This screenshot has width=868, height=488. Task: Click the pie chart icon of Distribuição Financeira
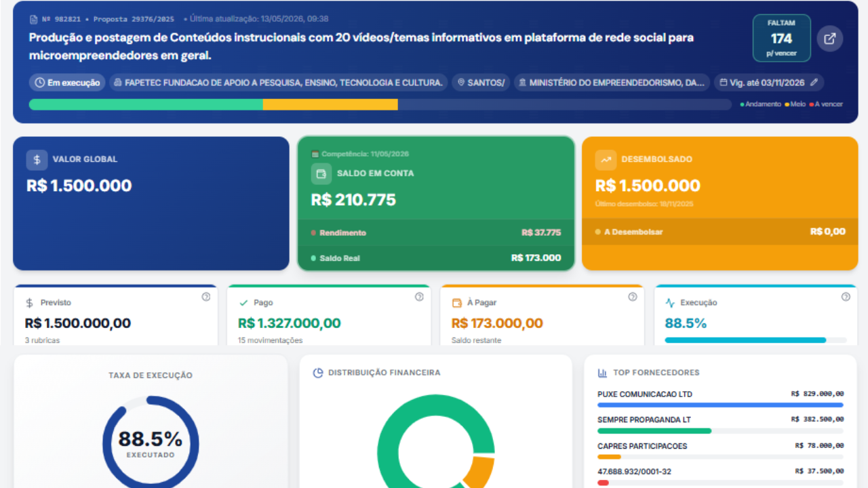(x=318, y=373)
